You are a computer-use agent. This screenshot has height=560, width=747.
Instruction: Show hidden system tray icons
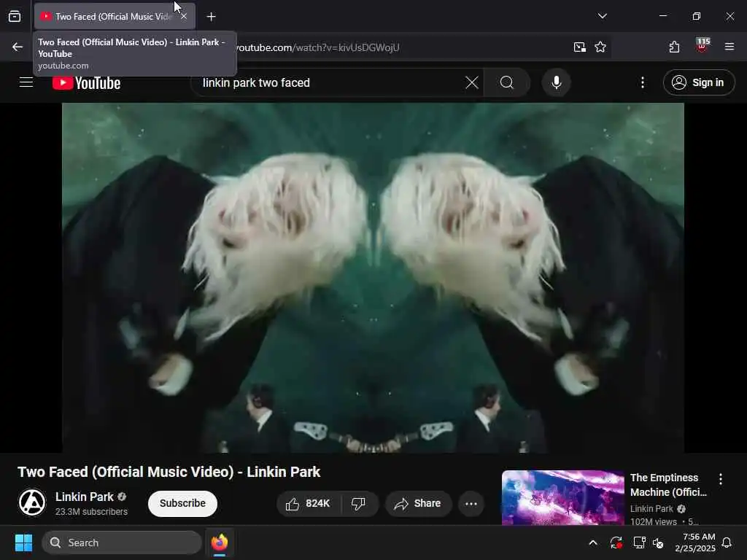point(592,542)
